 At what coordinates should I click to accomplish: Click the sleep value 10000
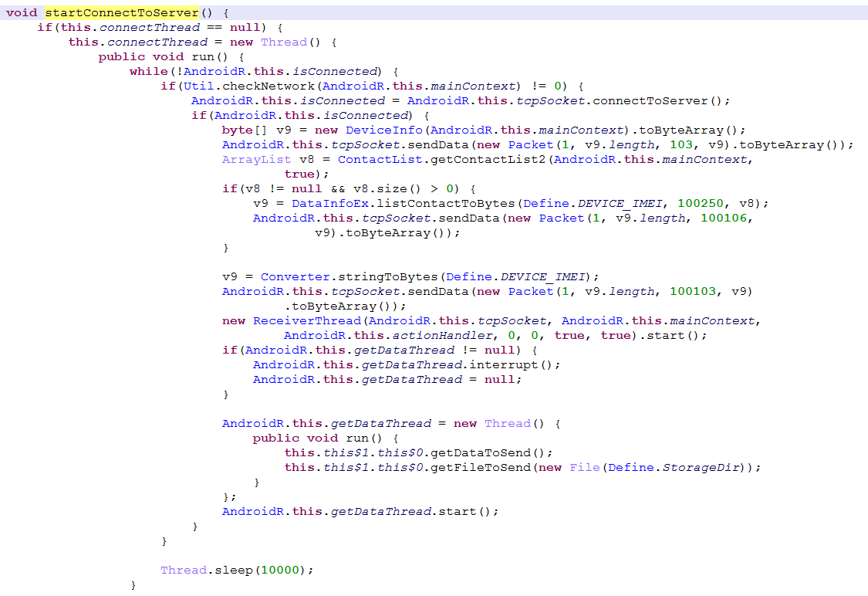(279, 571)
